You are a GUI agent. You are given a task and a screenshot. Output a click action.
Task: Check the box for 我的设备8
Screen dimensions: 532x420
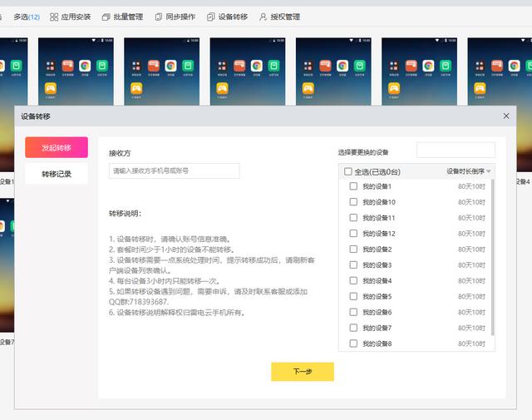tap(353, 343)
